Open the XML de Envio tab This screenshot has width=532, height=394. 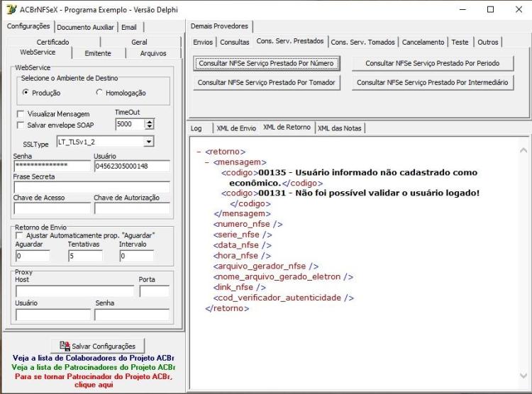[236, 128]
